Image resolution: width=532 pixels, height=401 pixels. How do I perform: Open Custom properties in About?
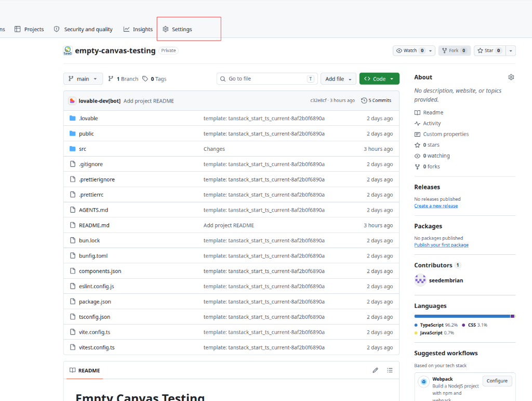pyautogui.click(x=442, y=134)
